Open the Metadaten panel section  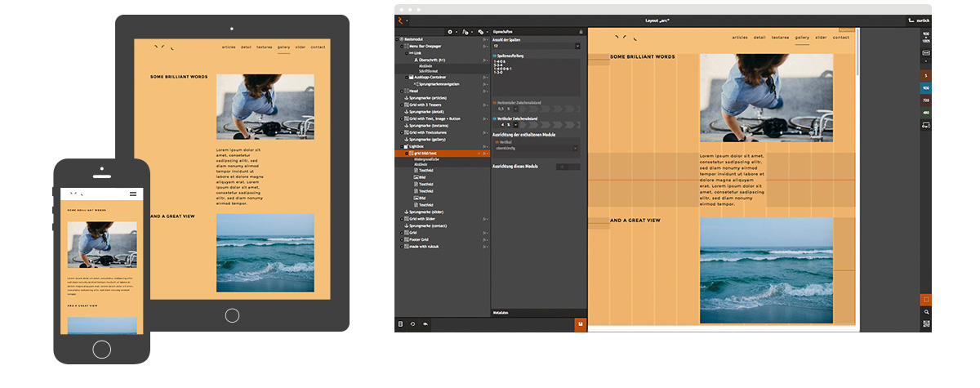click(x=502, y=313)
